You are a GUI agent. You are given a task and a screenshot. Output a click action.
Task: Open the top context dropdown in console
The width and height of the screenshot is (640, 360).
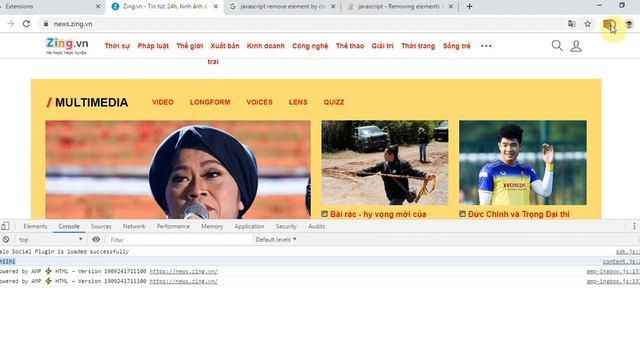click(x=51, y=240)
